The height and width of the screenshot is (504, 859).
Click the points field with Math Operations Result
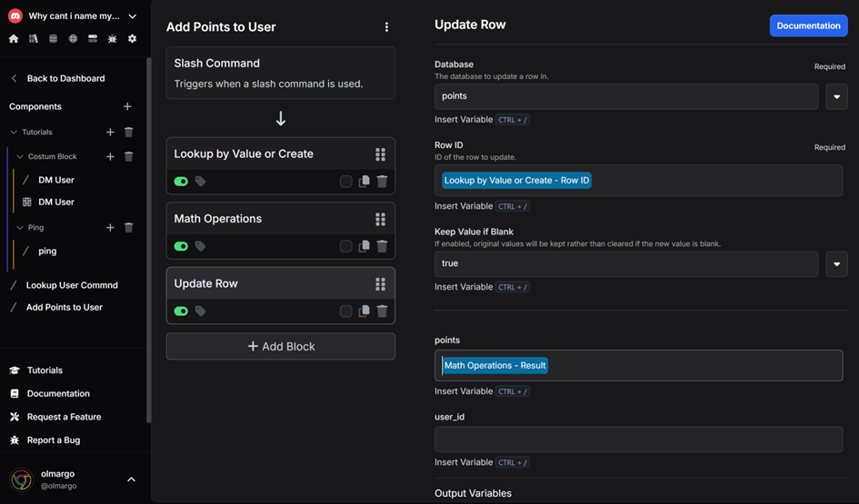[638, 366]
